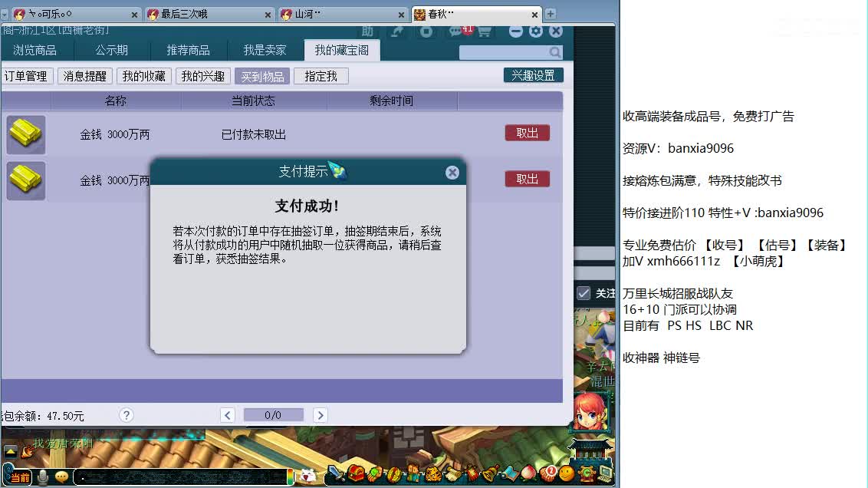Click the pavilion building icon above toolbar

pyautogui.click(x=590, y=450)
